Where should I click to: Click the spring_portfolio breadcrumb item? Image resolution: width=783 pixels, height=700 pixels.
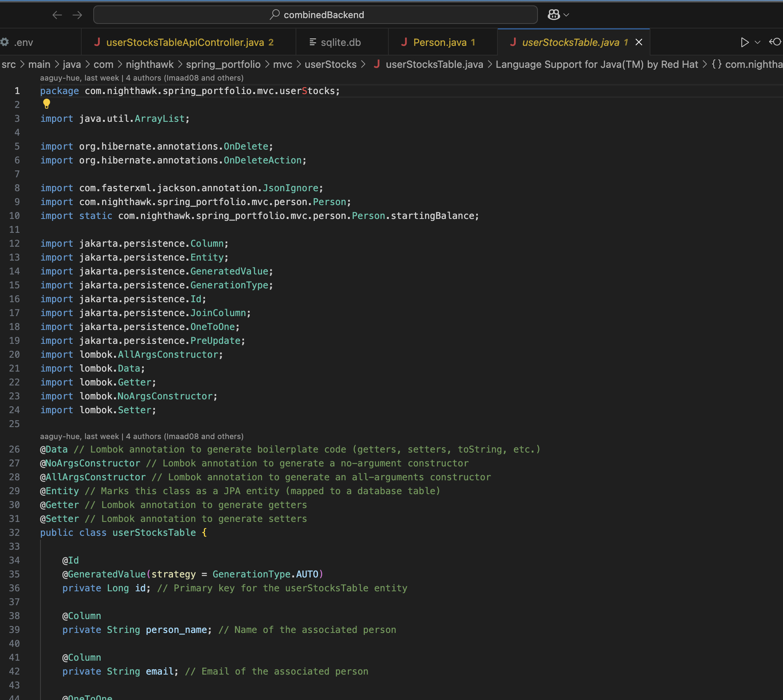coord(223,64)
